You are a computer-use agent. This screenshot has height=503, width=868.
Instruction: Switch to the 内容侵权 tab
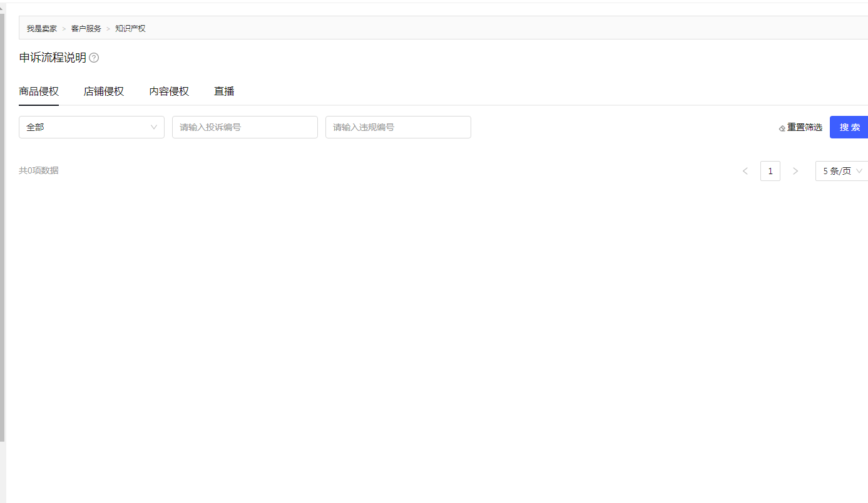tap(169, 91)
